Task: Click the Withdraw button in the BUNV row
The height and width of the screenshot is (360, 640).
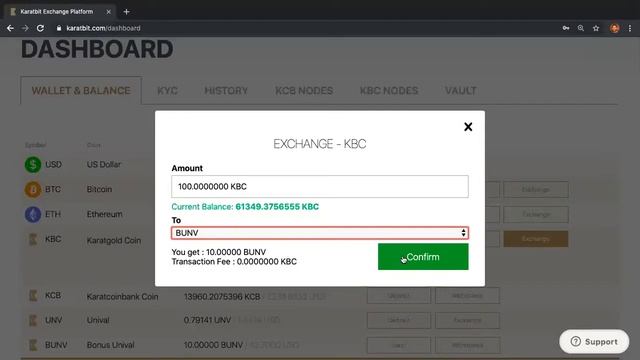Action: coord(467,345)
